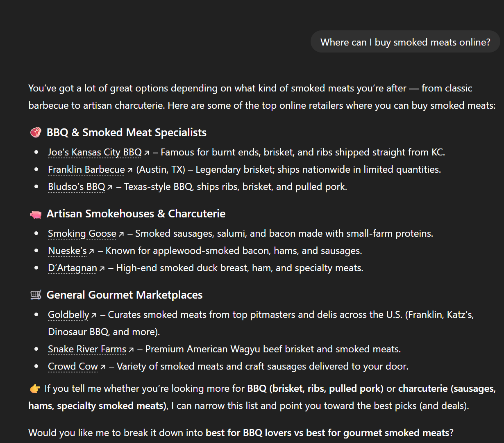The width and height of the screenshot is (504, 443).
Task: Follow the Franklin Barbecue link
Action: [86, 170]
